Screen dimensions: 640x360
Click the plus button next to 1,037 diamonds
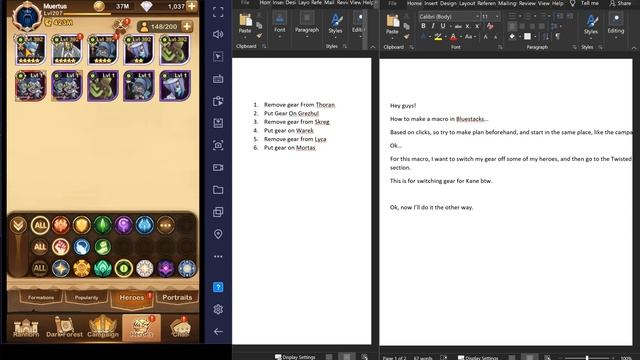(191, 6)
